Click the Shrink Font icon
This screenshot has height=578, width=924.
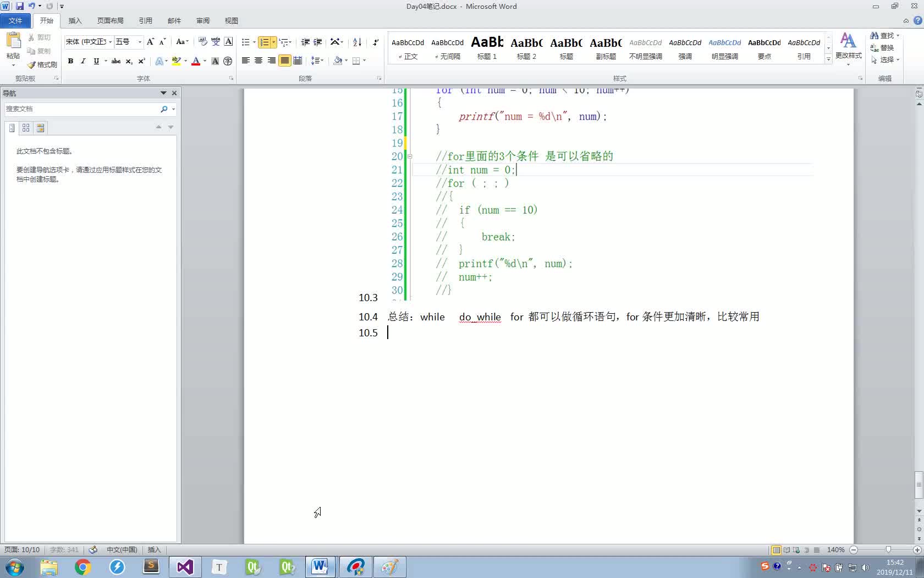(162, 42)
